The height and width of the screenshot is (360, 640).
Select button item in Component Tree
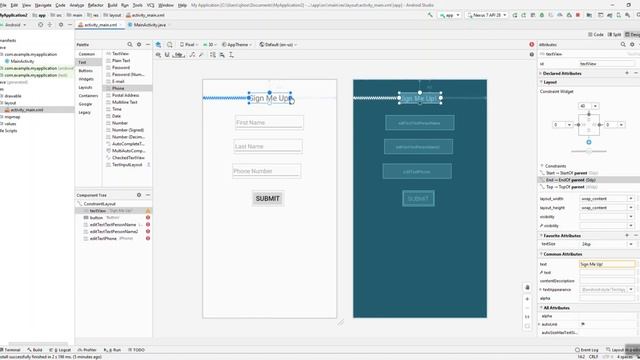96,218
